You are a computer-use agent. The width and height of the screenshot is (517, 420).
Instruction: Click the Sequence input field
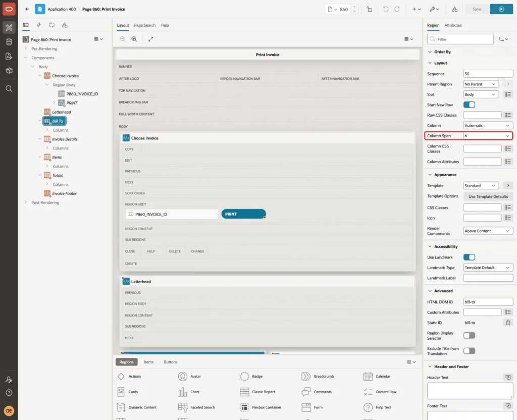488,74
